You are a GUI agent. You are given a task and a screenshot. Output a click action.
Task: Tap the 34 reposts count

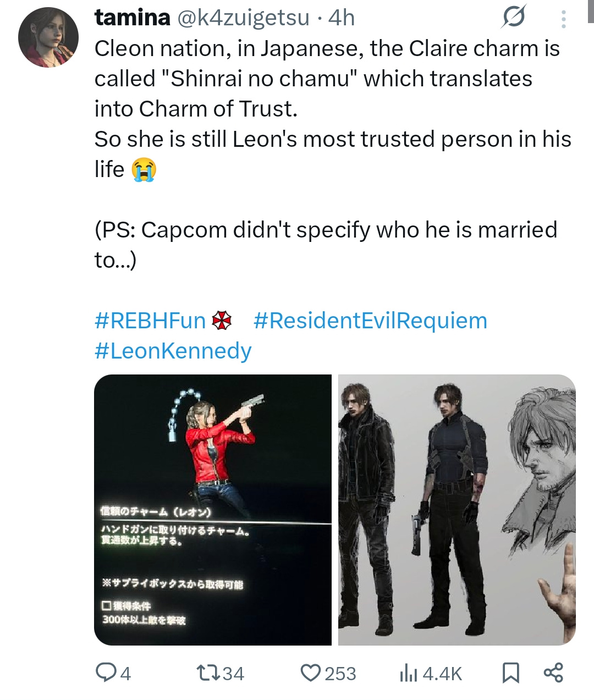[233, 674]
